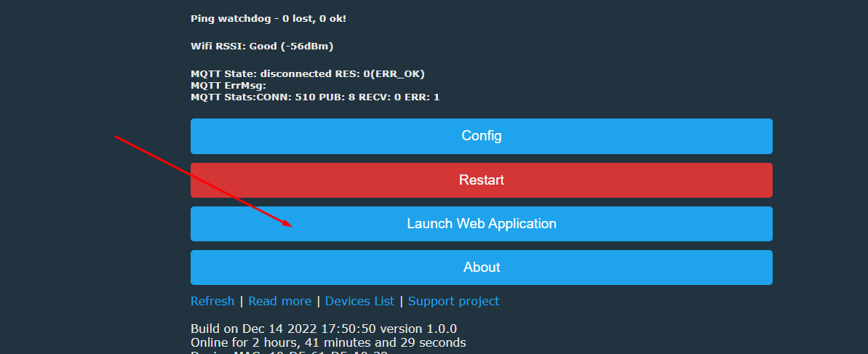Select the Wifi RSSI status text
This screenshot has height=354, width=868.
[x=262, y=46]
